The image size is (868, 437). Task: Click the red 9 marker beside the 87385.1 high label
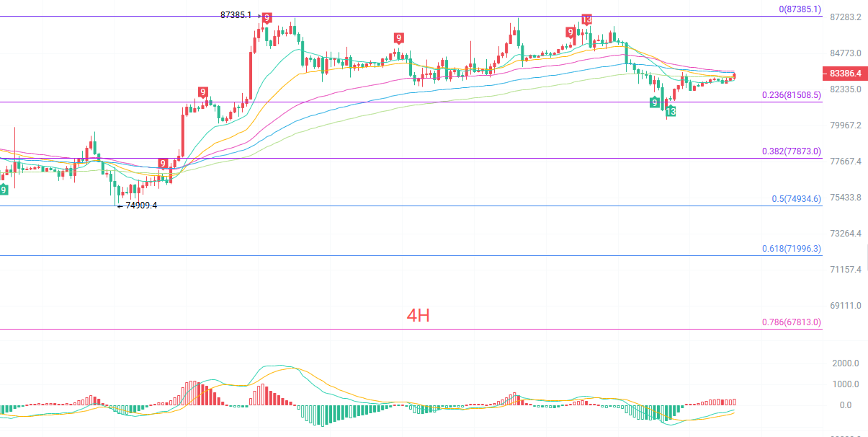pyautogui.click(x=267, y=17)
